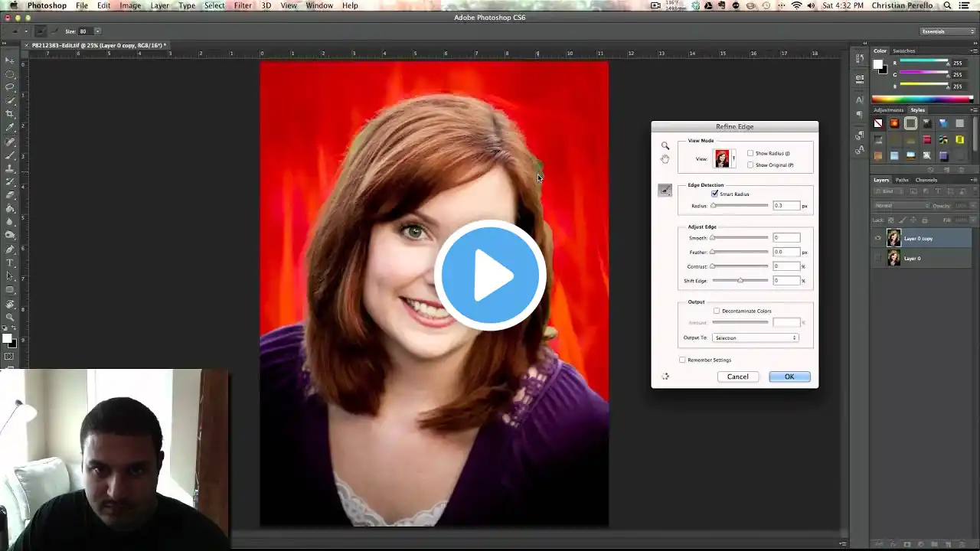Open the Essentials workspace dropdown
980x551 pixels.
948,31
